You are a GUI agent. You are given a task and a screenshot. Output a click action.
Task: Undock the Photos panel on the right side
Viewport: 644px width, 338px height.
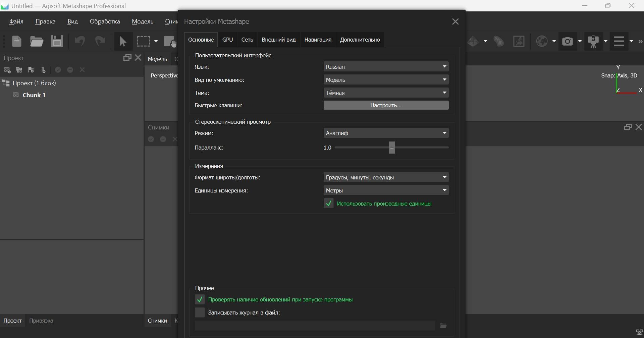click(628, 127)
